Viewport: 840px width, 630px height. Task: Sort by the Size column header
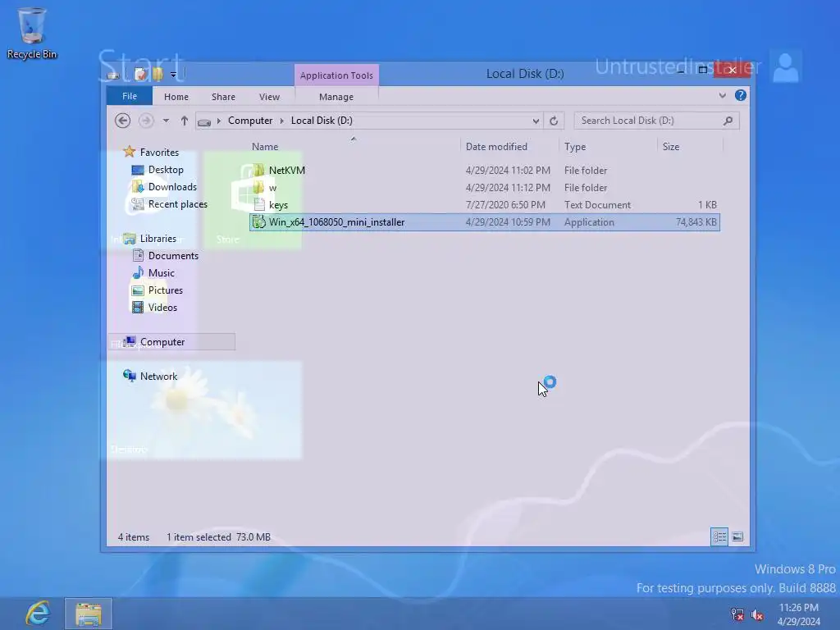pyautogui.click(x=671, y=147)
